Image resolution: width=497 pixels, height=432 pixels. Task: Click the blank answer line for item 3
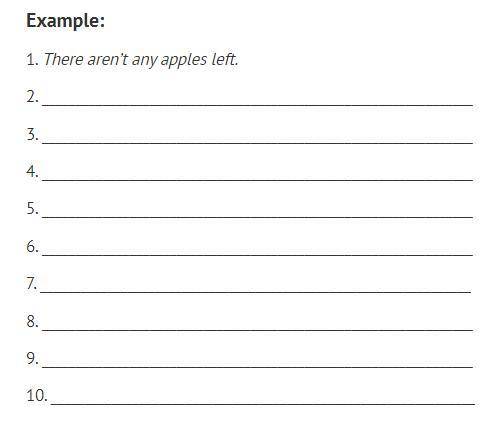tap(257, 142)
